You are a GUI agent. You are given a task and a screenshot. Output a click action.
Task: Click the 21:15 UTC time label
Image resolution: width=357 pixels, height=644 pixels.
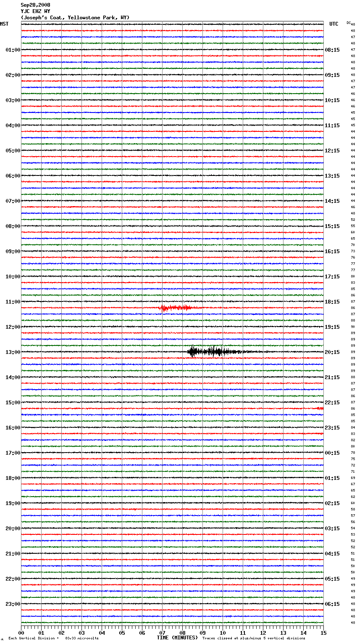[332, 377]
